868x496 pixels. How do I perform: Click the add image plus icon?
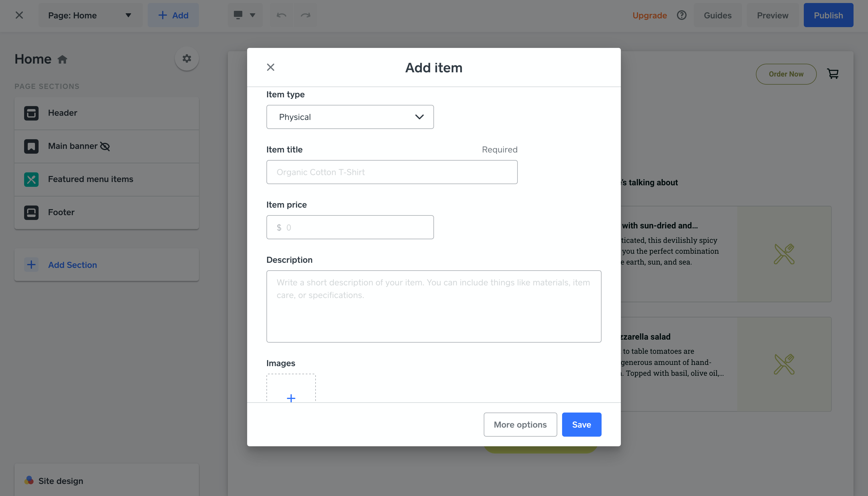pyautogui.click(x=291, y=398)
